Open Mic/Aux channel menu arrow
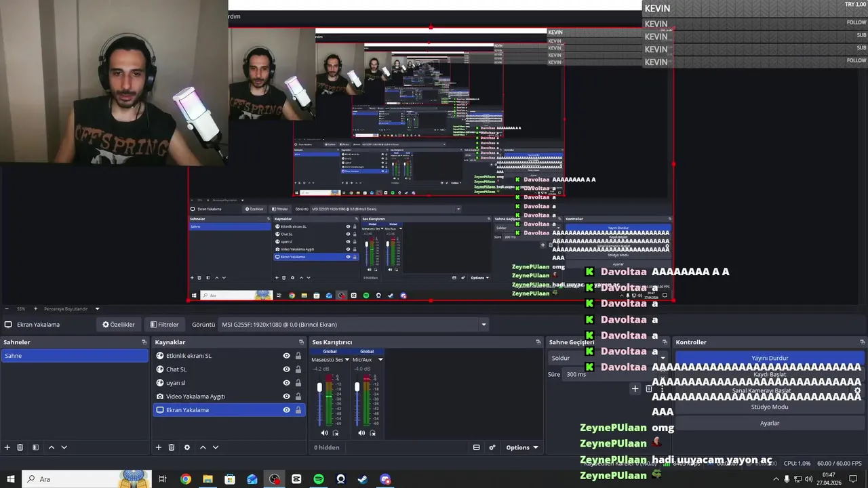Screen dimensions: 868x488 (x=380, y=359)
